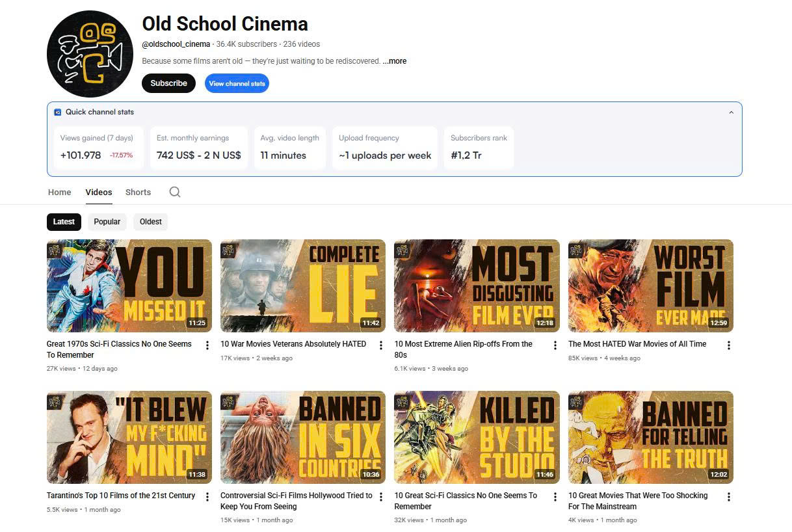Open options menu for War Movies Veterans HATED

tap(381, 345)
